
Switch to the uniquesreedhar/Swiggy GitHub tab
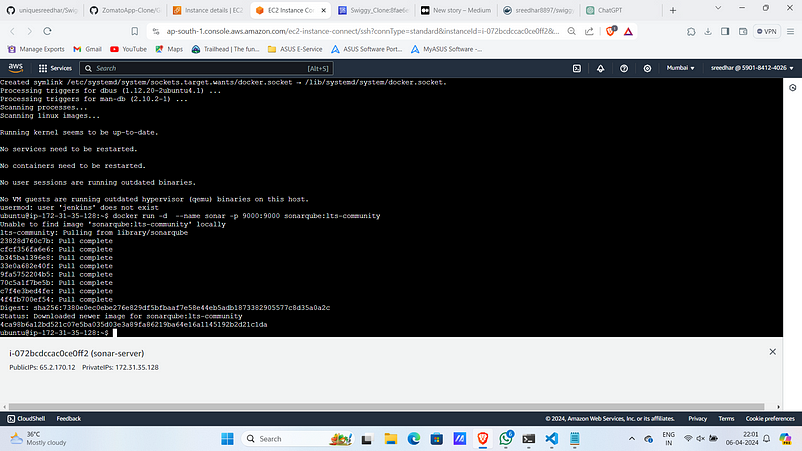(x=42, y=10)
